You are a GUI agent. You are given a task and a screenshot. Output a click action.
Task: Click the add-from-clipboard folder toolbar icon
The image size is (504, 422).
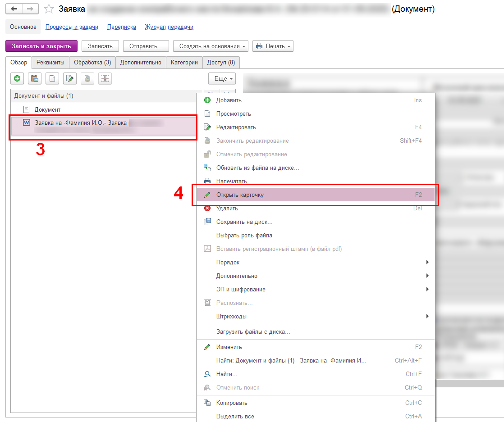click(34, 78)
